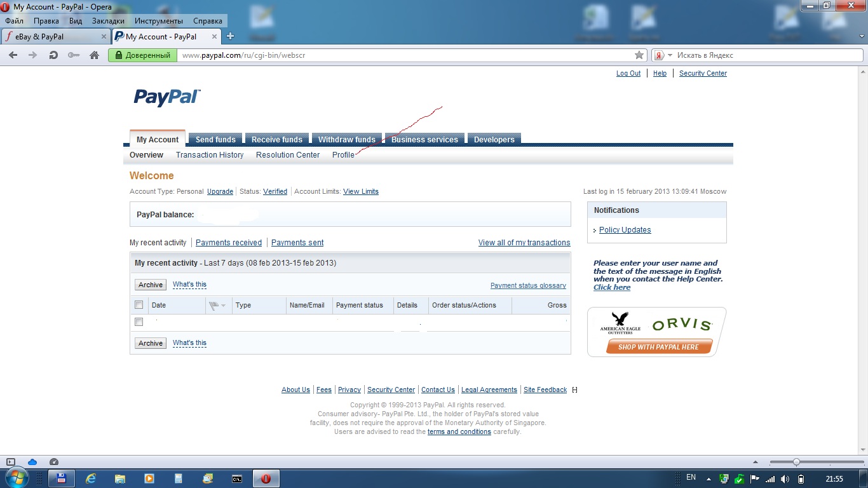Viewport: 868px width, 488px height.
Task: Go to the browser Home page icon
Action: tap(95, 55)
